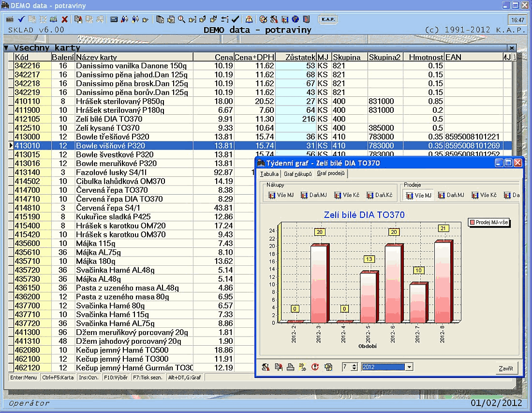Collapse the 'Všechny karty' panel triangle
Image resolution: width=532 pixels, height=413 pixels.
coord(6,48)
